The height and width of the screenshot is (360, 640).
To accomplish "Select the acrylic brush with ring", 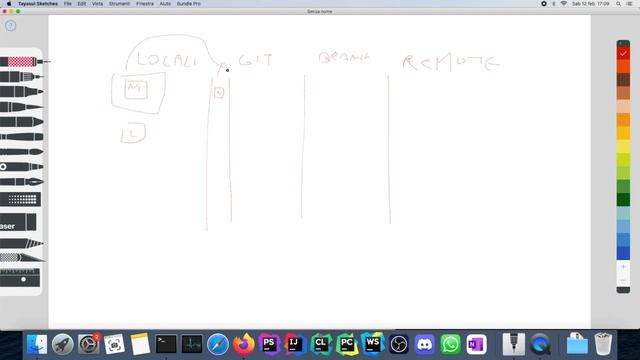I will click(x=21, y=167).
